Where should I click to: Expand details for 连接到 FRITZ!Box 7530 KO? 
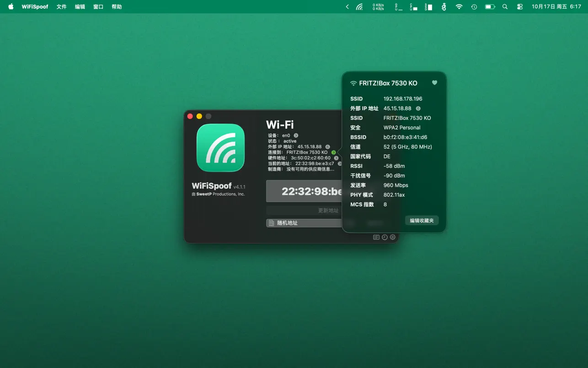pos(334,152)
